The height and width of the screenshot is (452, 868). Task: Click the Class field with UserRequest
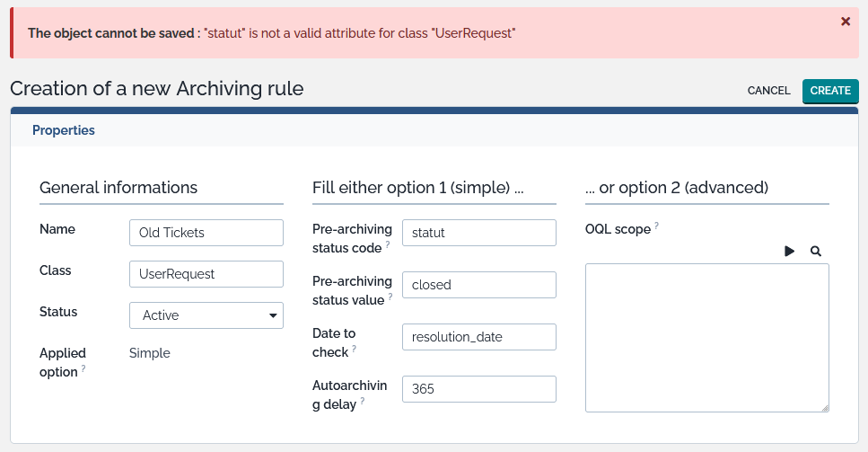tap(206, 274)
